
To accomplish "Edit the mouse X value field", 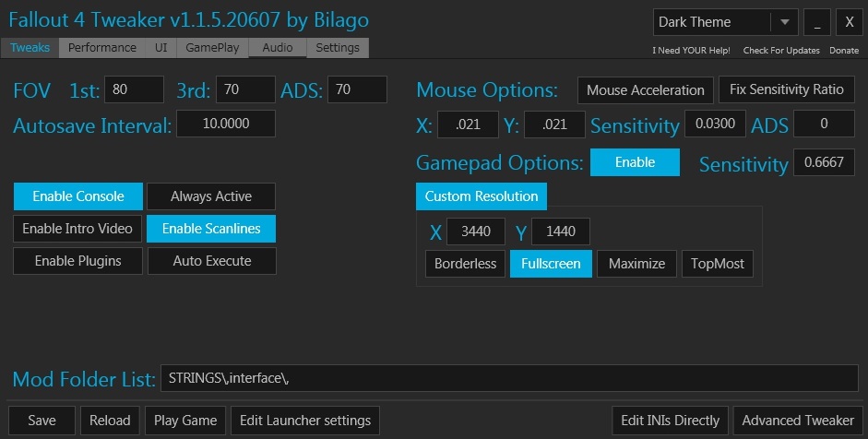I will (468, 125).
